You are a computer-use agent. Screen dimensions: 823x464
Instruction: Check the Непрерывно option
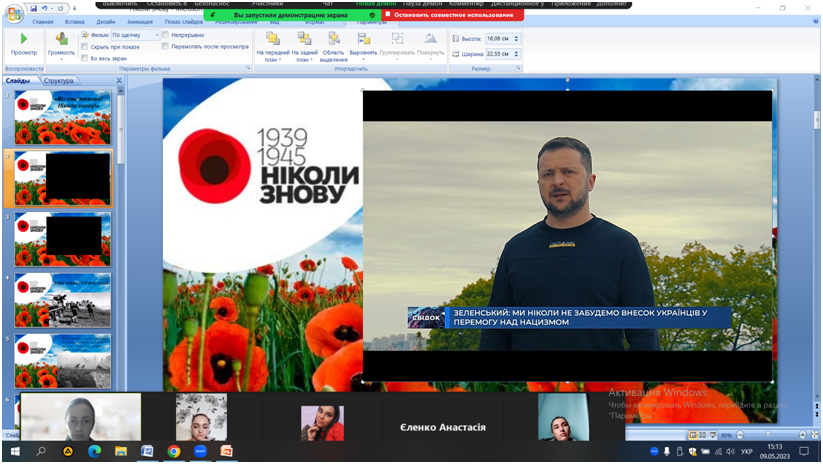[x=166, y=35]
